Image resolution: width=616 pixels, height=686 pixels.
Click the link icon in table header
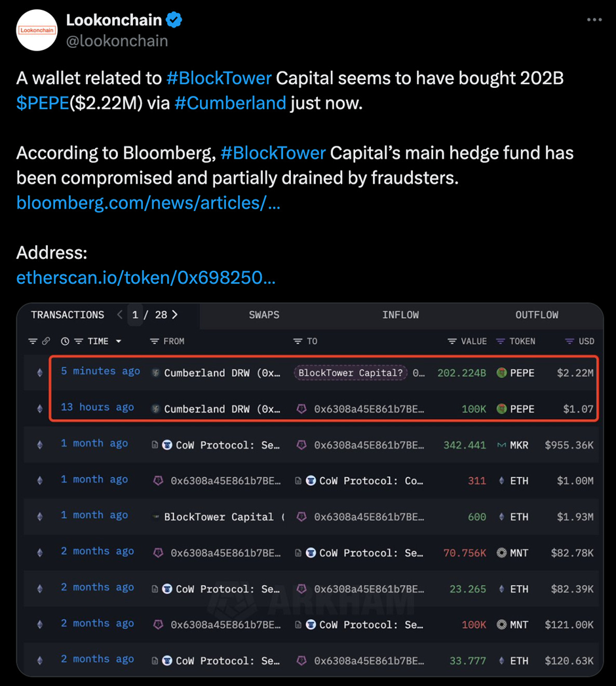pyautogui.click(x=46, y=341)
